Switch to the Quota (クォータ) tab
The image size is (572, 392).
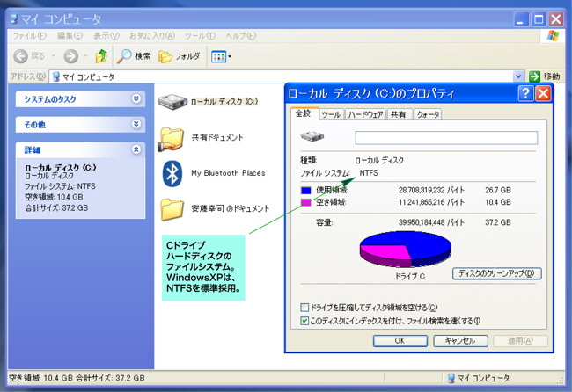click(x=428, y=114)
